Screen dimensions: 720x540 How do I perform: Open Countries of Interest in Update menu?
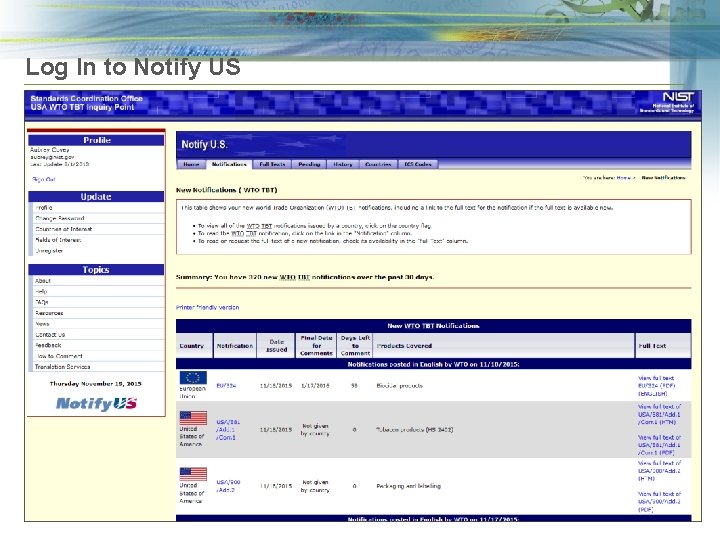click(x=63, y=229)
